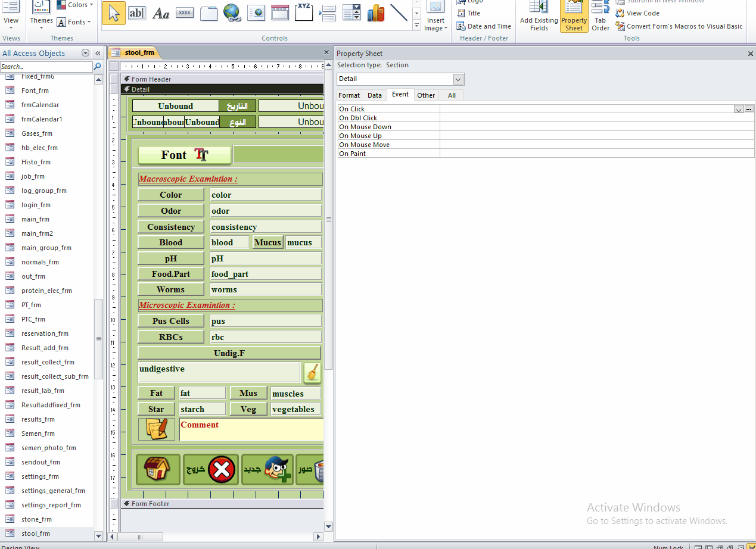The image size is (756, 549).
Task: Choose the Text Box control in ribbon
Action: tap(137, 13)
